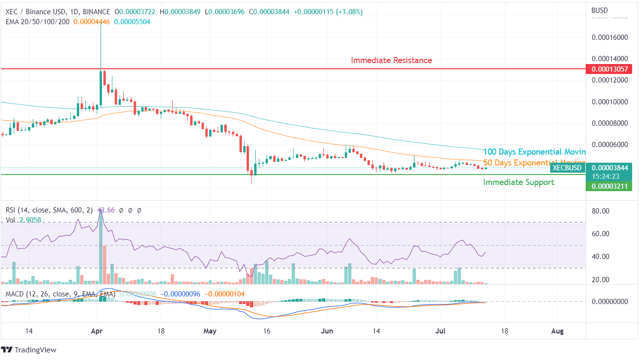
Task: Select the Immediate Support annotation text
Action: coord(519,182)
